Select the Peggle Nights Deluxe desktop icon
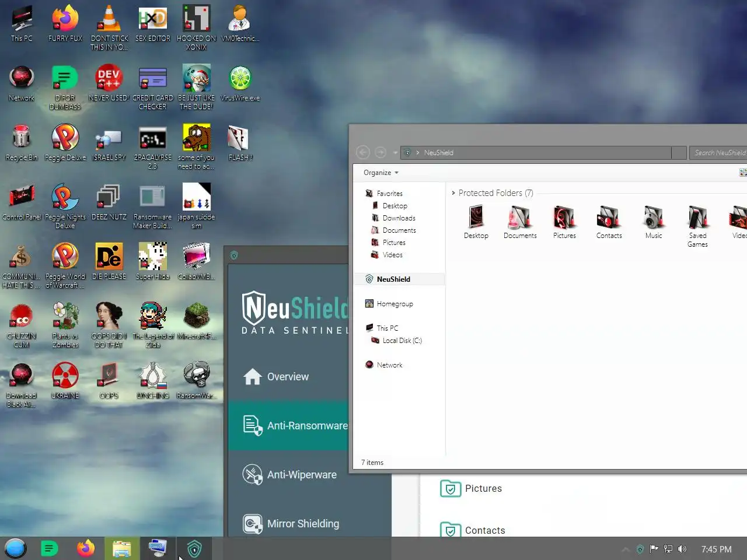Image resolution: width=747 pixels, height=560 pixels. pos(65,206)
